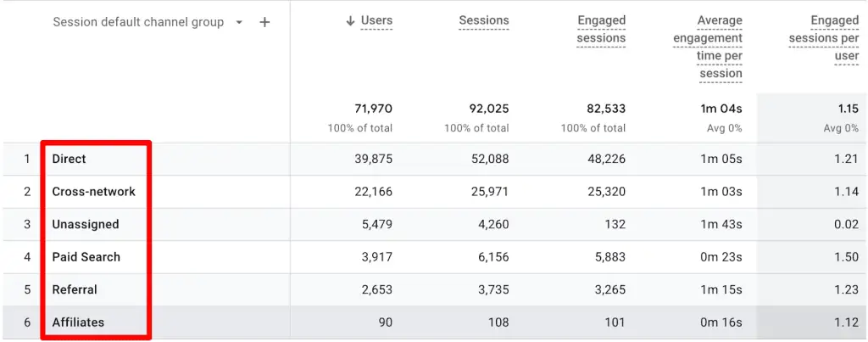868x342 pixels.
Task: Open the Referral channel row
Action: point(75,290)
